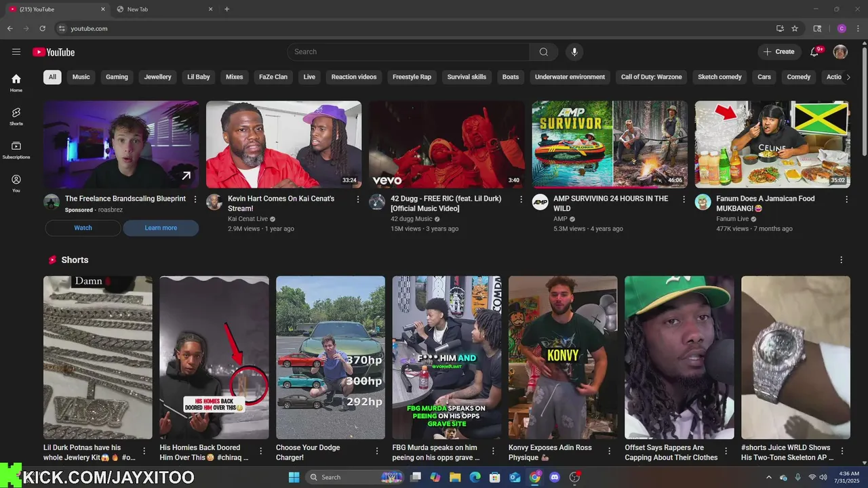
Task: Click the YouTube logo
Action: [x=54, y=52]
